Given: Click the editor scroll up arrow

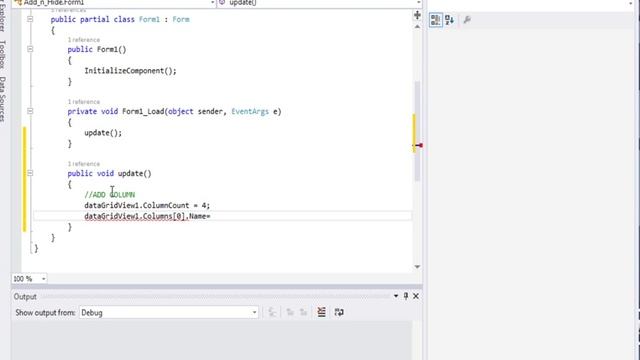Looking at the screenshot, I should click(417, 27).
